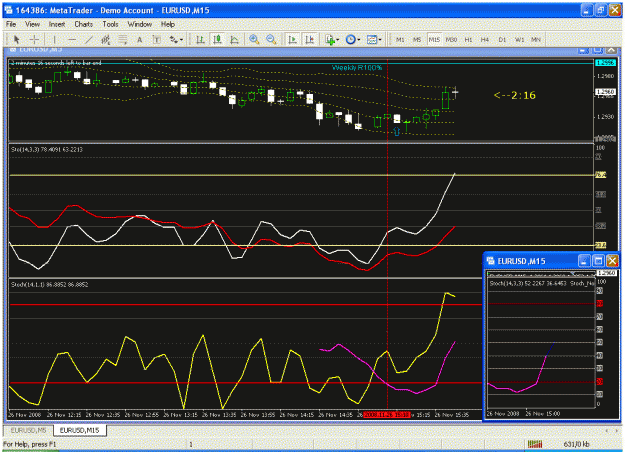Zoom out of the chart

[x=271, y=39]
